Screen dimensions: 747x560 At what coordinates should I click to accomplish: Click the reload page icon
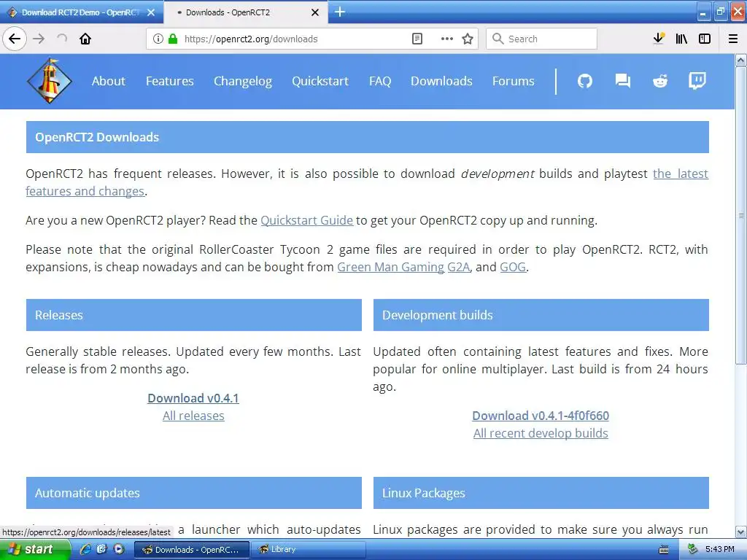point(63,39)
